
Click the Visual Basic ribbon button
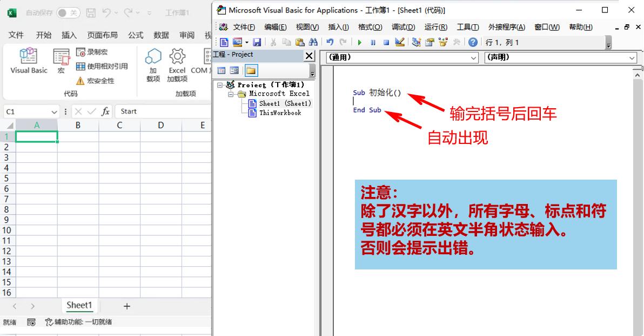click(x=29, y=60)
